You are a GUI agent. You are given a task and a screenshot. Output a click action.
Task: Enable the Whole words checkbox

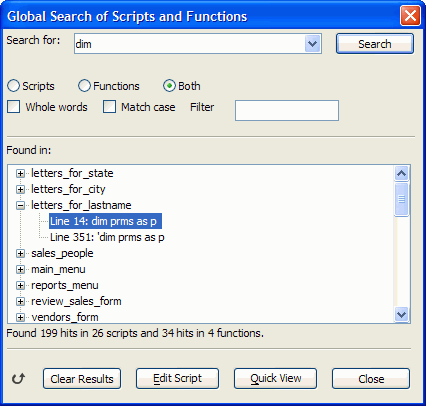tap(14, 107)
